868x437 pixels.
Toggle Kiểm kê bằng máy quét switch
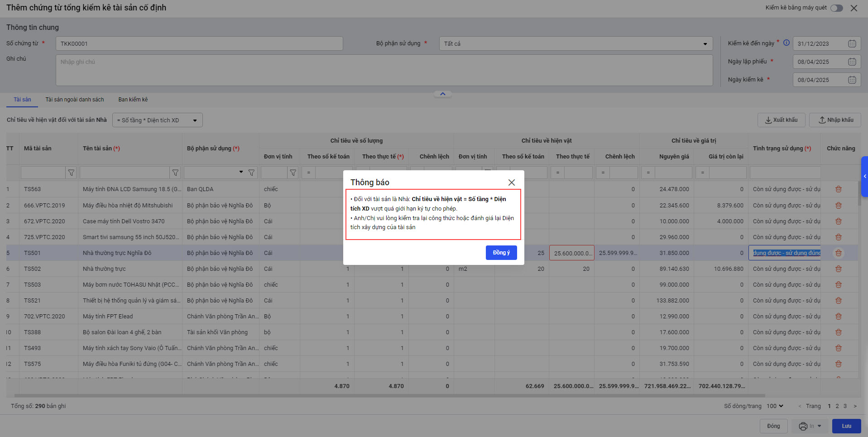(x=836, y=8)
